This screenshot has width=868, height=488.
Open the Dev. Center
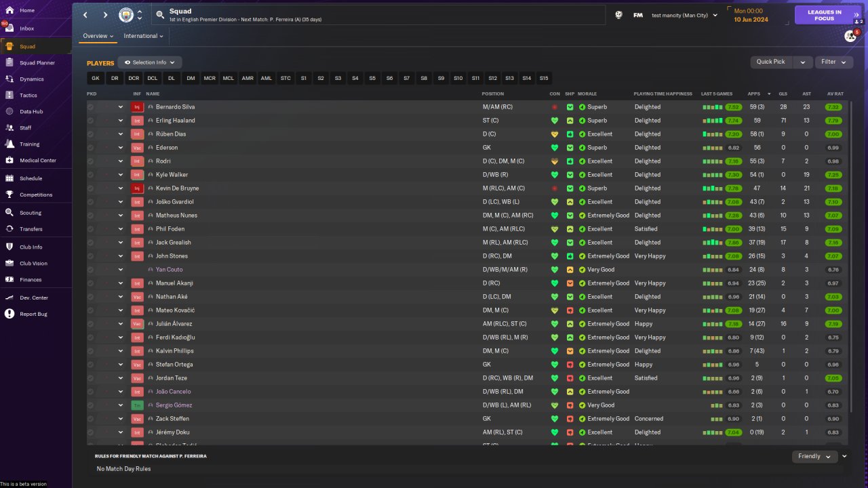click(35, 298)
